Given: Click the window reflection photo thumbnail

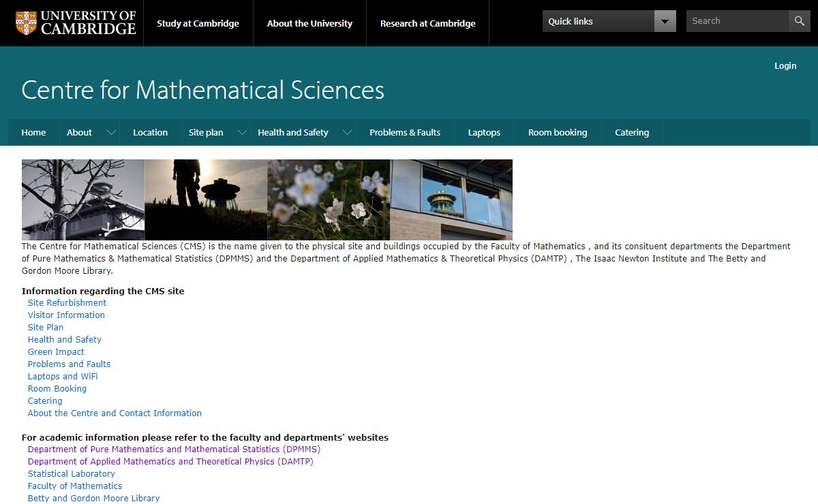Looking at the screenshot, I should point(451,200).
